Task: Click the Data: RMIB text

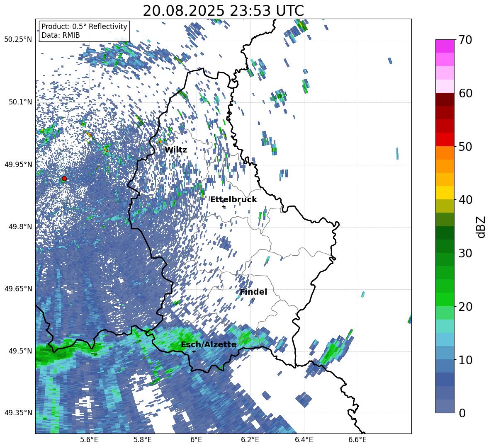Action: (x=61, y=35)
